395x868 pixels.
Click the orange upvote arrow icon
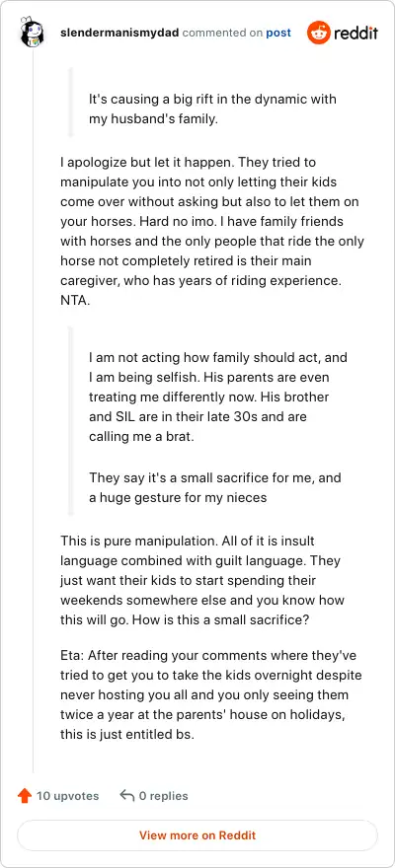tap(25, 796)
